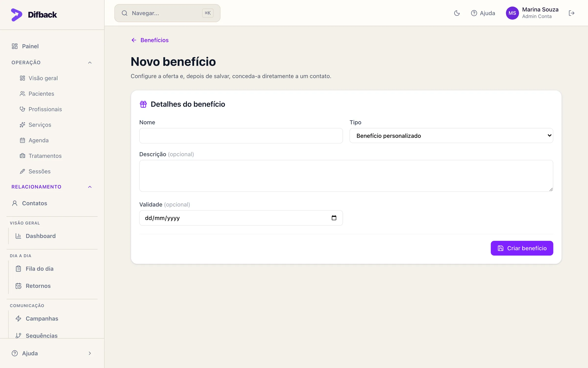Screen dimensions: 588x368
Task: Click the Profissionais stethoscope icon
Action: coord(22,109)
